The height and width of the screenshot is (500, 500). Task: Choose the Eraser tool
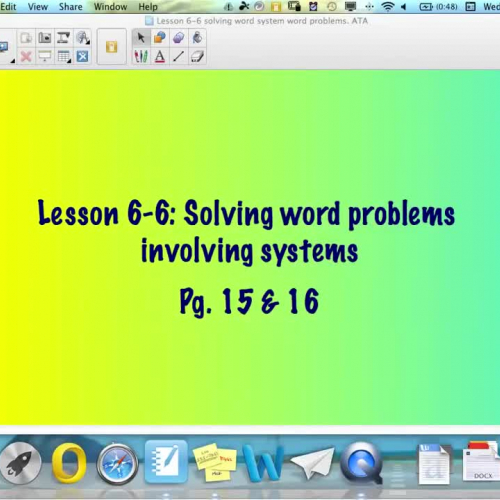pos(197,56)
